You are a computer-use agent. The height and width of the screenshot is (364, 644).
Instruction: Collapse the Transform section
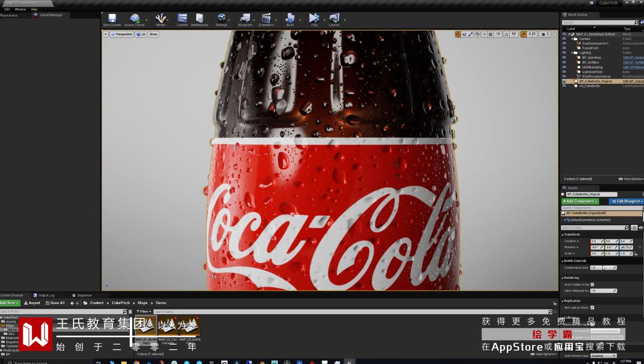point(562,234)
